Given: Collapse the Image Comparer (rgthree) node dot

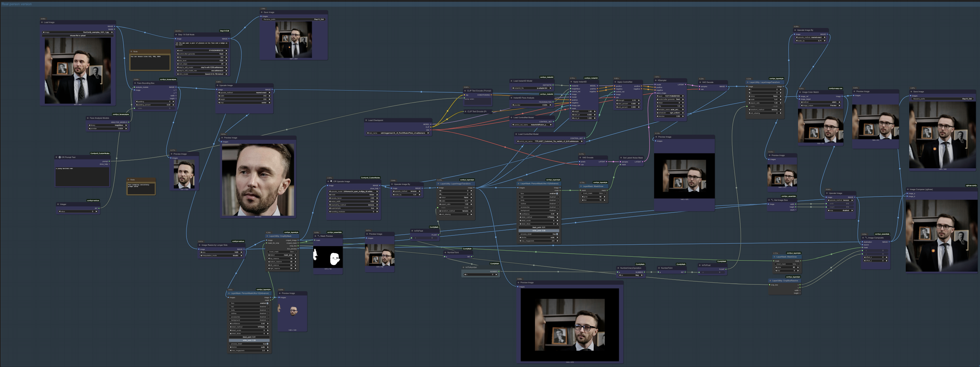Looking at the screenshot, I should [908, 189].
